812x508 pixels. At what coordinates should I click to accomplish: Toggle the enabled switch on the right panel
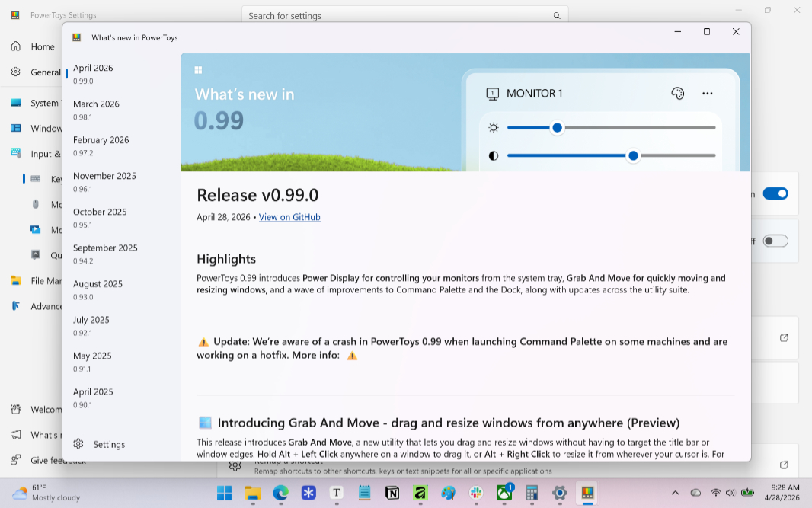pos(776,193)
